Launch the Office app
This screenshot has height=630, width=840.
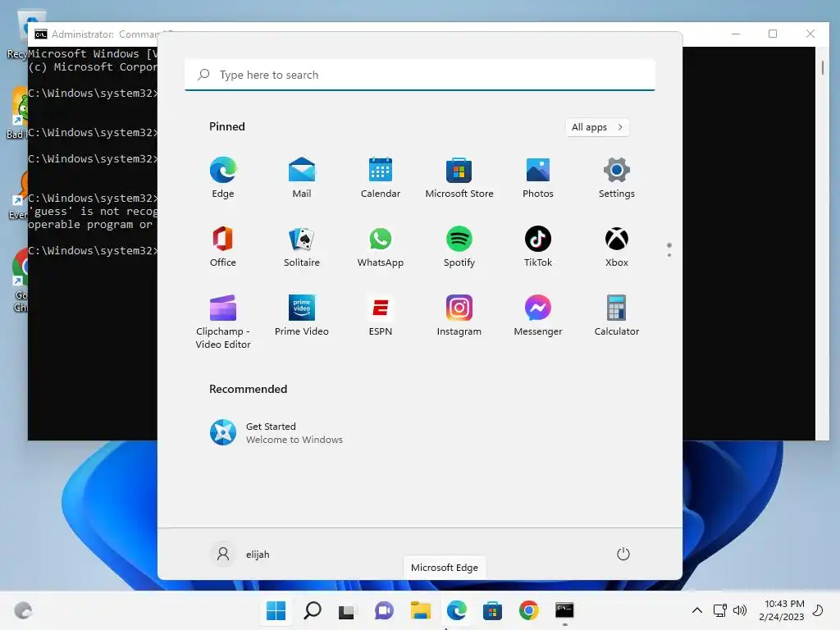[x=223, y=247]
